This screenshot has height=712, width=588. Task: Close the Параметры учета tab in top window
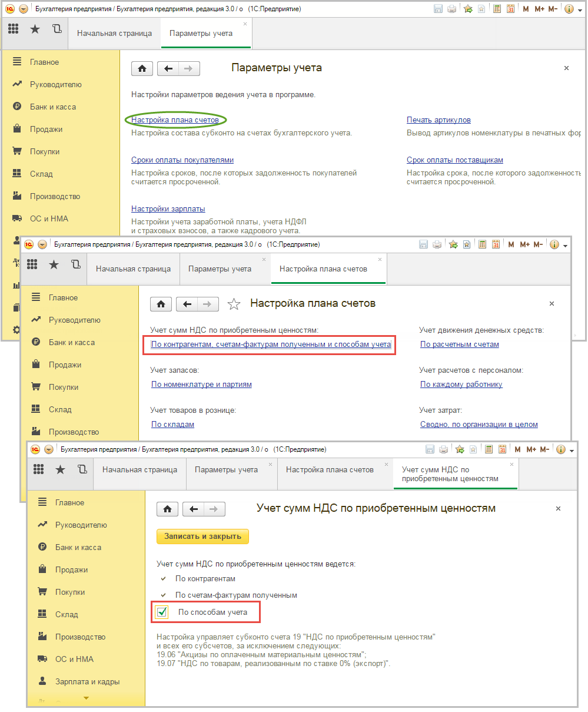245,24
